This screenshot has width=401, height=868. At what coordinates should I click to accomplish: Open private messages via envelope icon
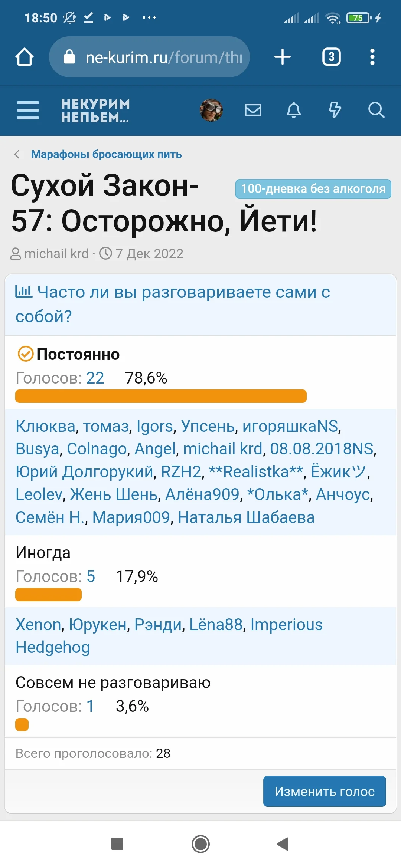pos(253,110)
